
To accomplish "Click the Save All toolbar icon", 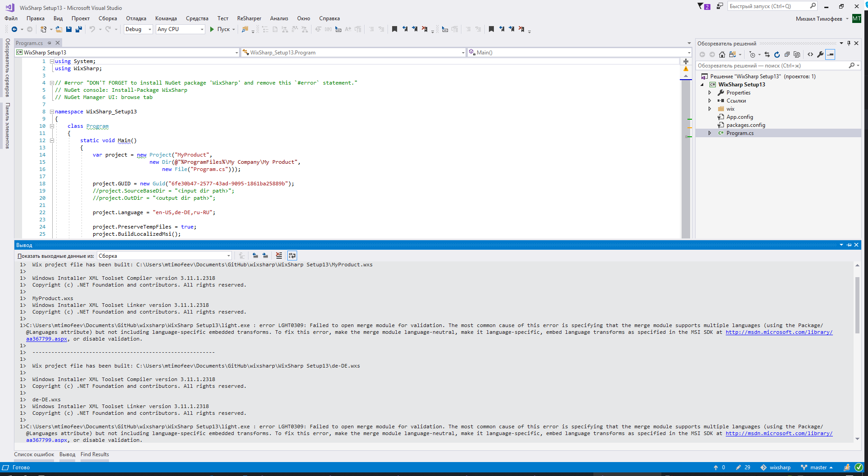I will [x=79, y=29].
